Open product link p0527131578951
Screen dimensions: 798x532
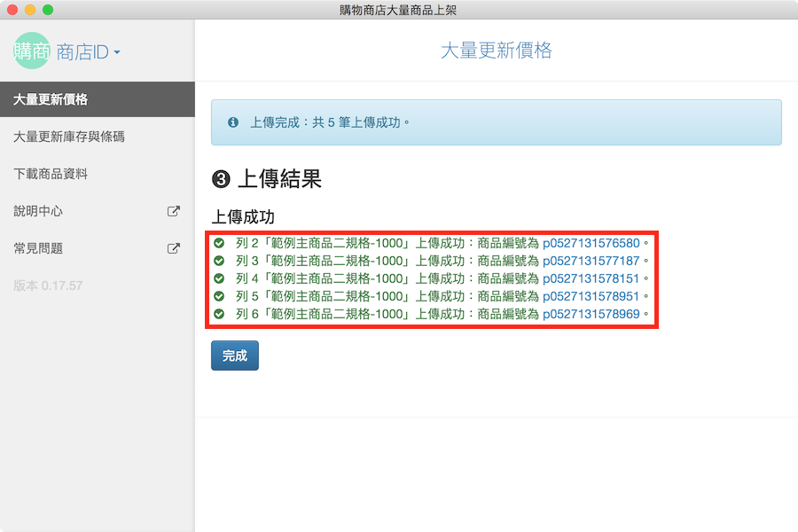tap(591, 296)
